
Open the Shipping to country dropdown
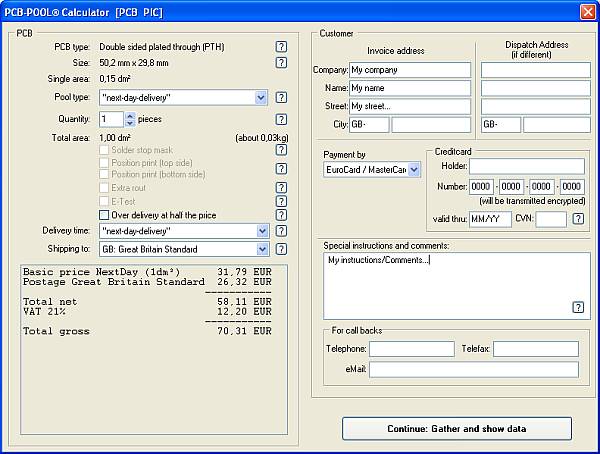point(261,249)
